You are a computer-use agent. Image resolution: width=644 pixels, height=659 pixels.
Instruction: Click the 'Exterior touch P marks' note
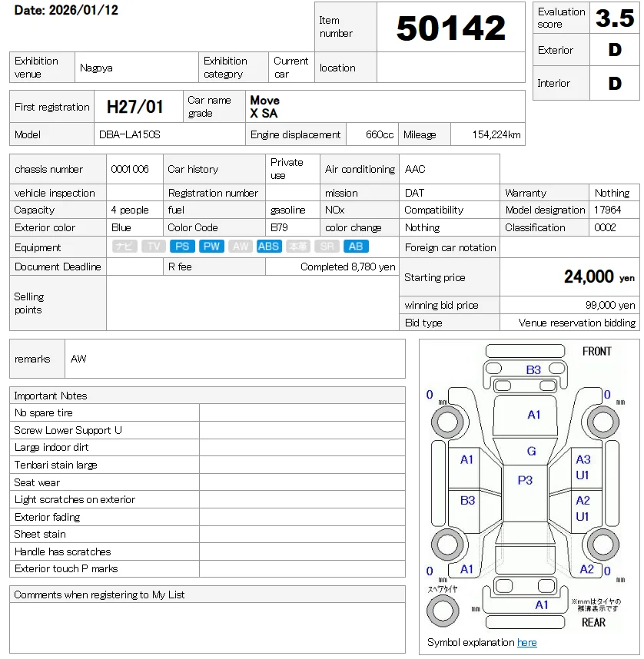click(66, 568)
